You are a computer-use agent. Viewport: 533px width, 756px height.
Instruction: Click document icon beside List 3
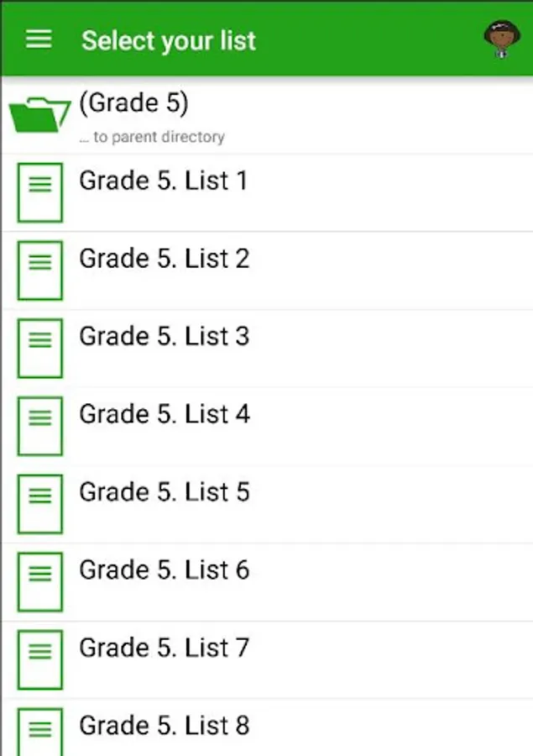click(40, 348)
